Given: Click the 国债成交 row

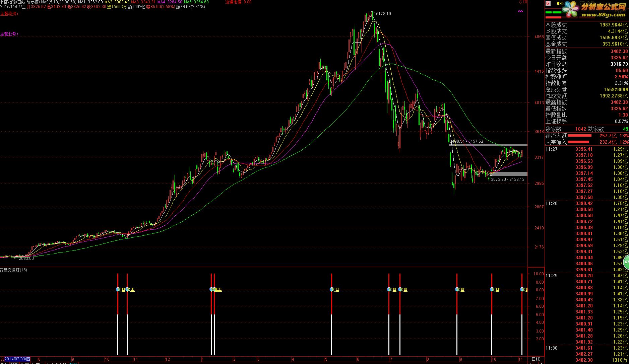Looking at the screenshot, I should tap(587, 38).
